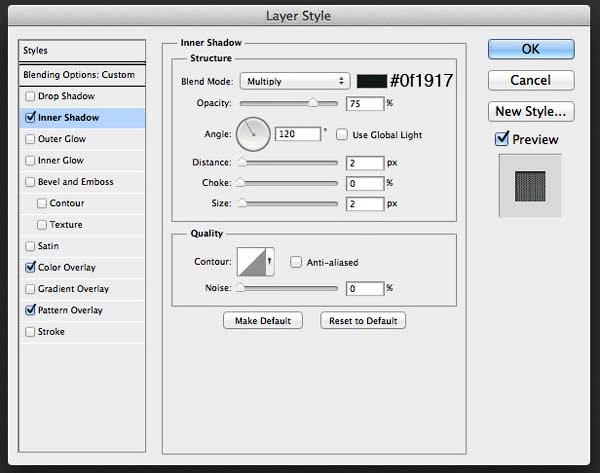Screen dimensions: 600x473
Task: Enable the Inner Glow checkbox
Action: [30, 160]
